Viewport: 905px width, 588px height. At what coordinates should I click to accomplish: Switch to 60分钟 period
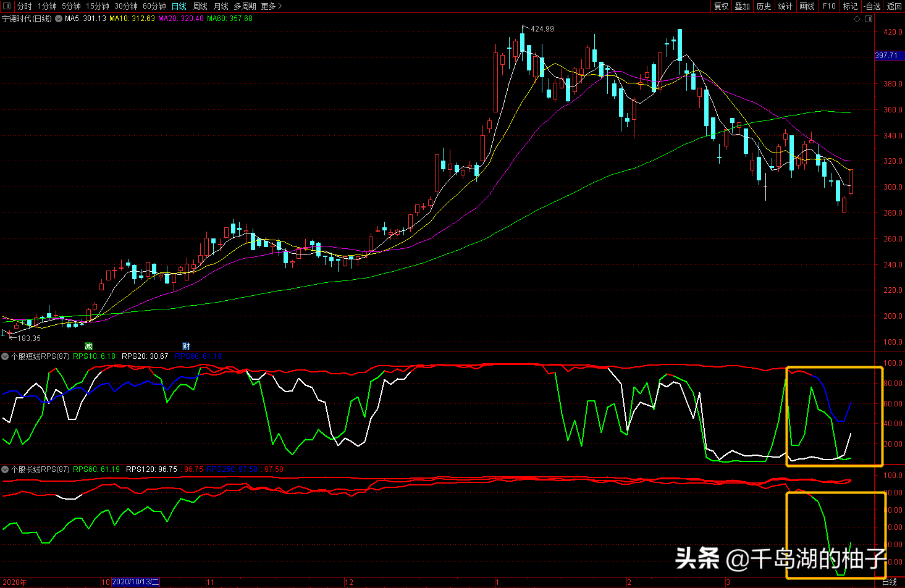coord(154,6)
